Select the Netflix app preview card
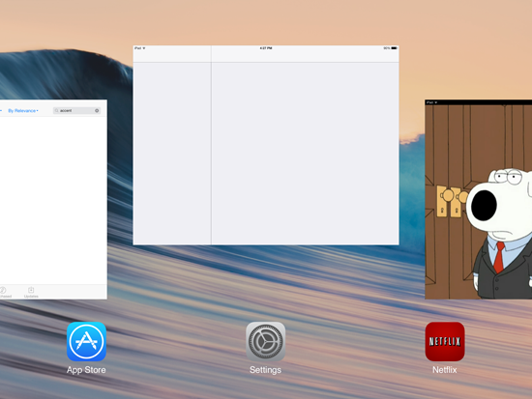 pos(478,199)
